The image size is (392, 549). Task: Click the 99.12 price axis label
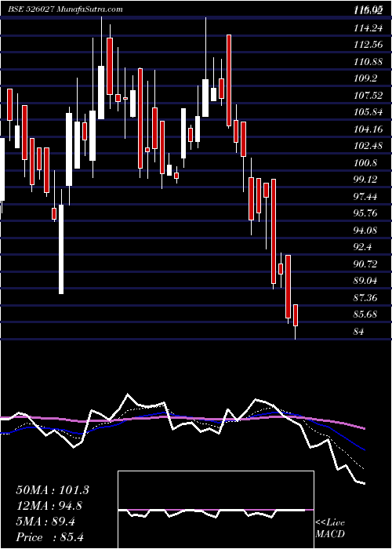365,180
